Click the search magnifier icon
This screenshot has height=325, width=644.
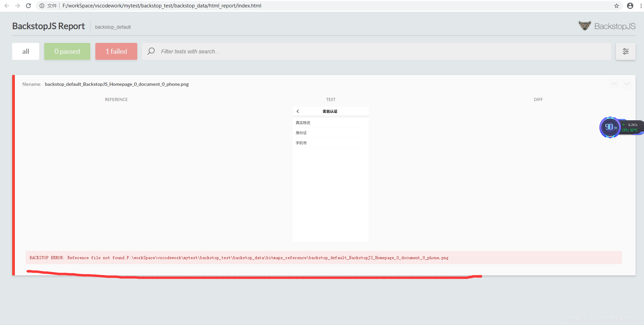pyautogui.click(x=151, y=51)
